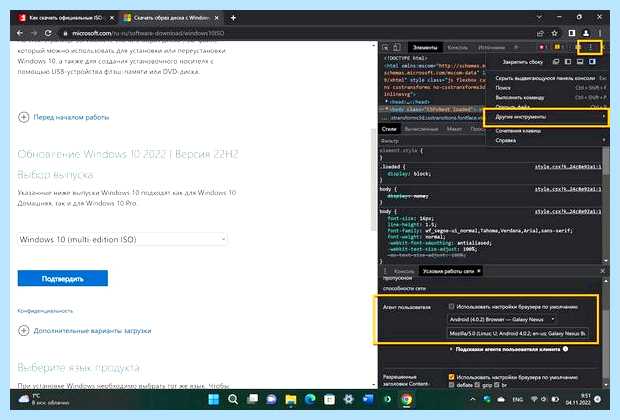Viewport: 620px width, 420px height.
Task: Show hidden system tray icons chevron
Action: [x=473, y=399]
